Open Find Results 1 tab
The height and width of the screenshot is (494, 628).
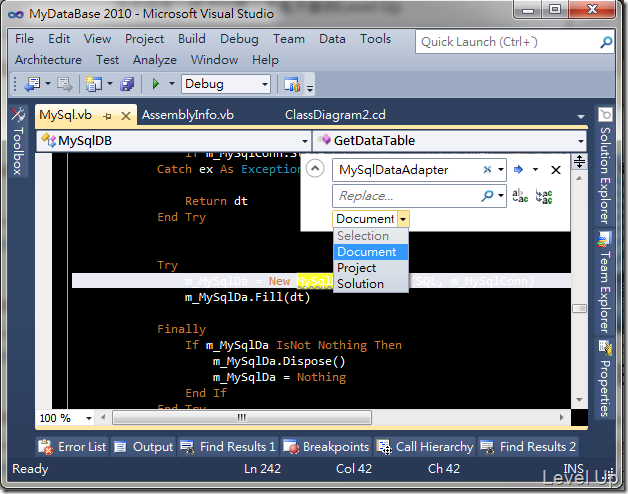228,446
